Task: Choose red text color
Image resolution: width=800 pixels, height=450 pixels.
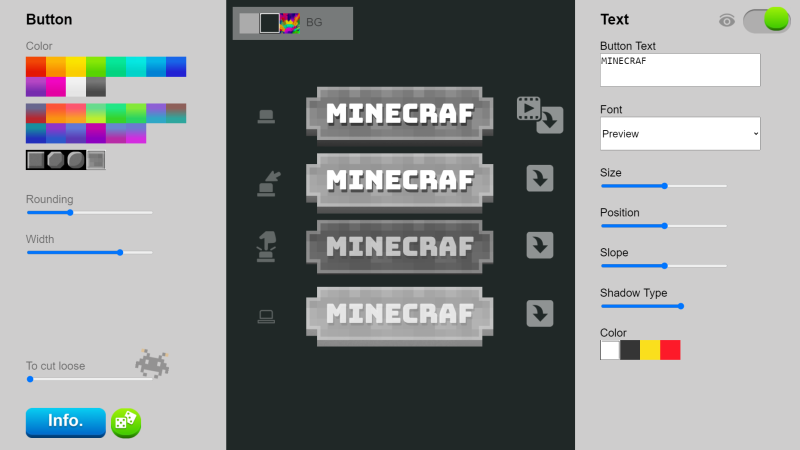Action: tap(670, 350)
